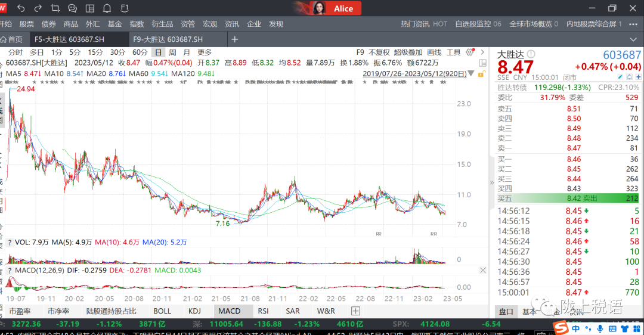Open 内地股票综合屏 link
The height and width of the screenshot is (335, 644).
594,24
